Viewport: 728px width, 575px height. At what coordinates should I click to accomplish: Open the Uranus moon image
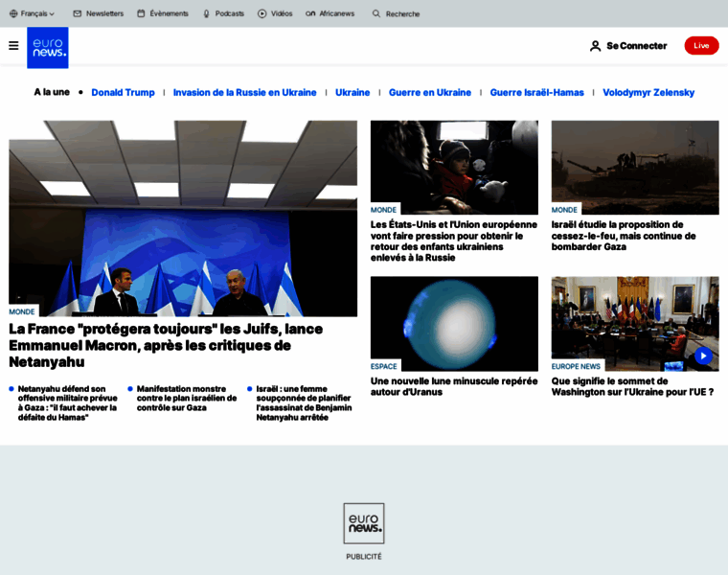pos(454,324)
